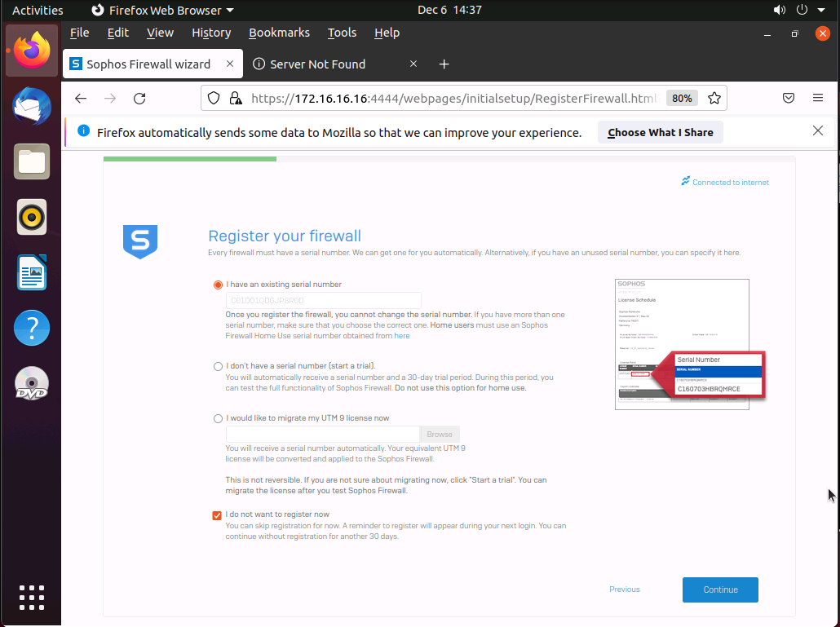Open the Firefox Web Browser app menu
Screen dimensions: 840x627
click(162, 11)
